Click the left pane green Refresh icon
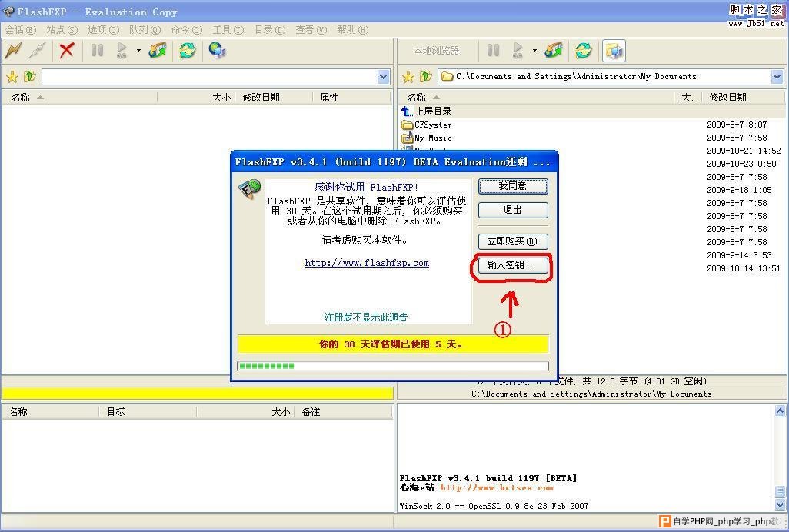This screenshot has width=789, height=532. 187,50
